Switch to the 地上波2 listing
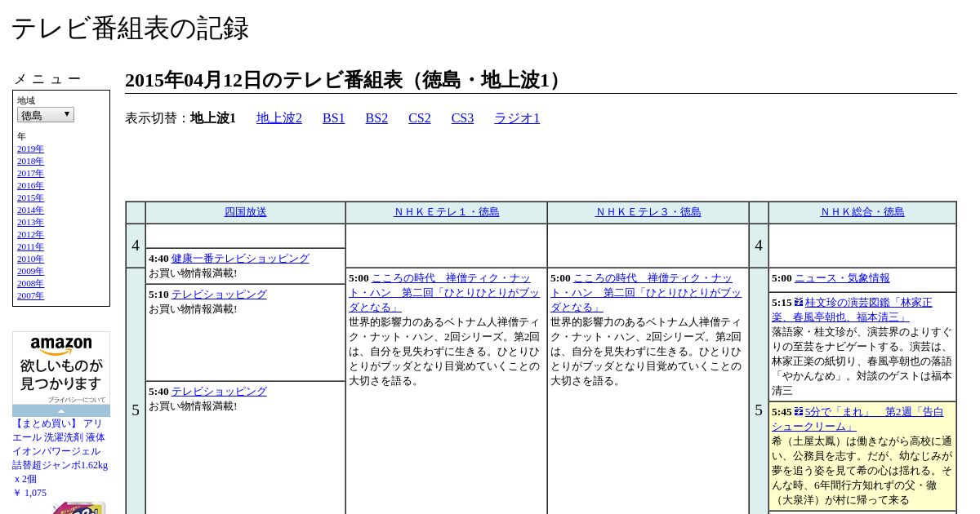This screenshot has height=514, width=980. (x=279, y=118)
